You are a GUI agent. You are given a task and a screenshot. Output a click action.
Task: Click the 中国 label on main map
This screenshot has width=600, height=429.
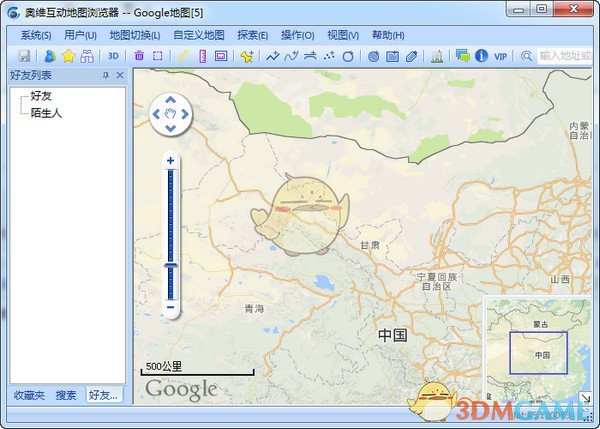click(393, 335)
